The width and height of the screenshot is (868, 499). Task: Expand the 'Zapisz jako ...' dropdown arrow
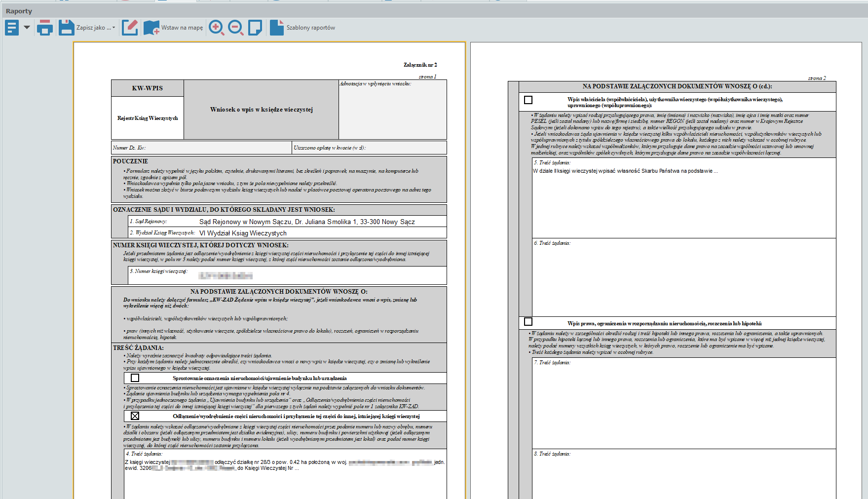point(113,28)
